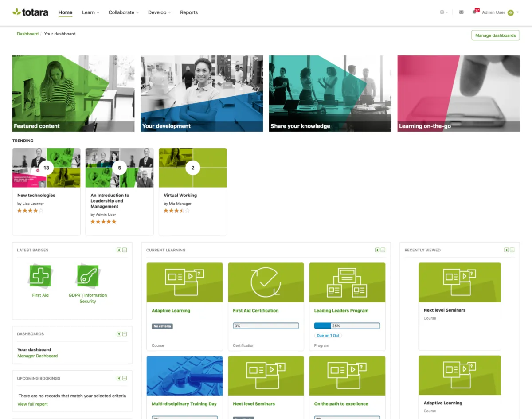This screenshot has width=532, height=419.
Task: Dock the Upcoming Bookings block
Action: (119, 378)
